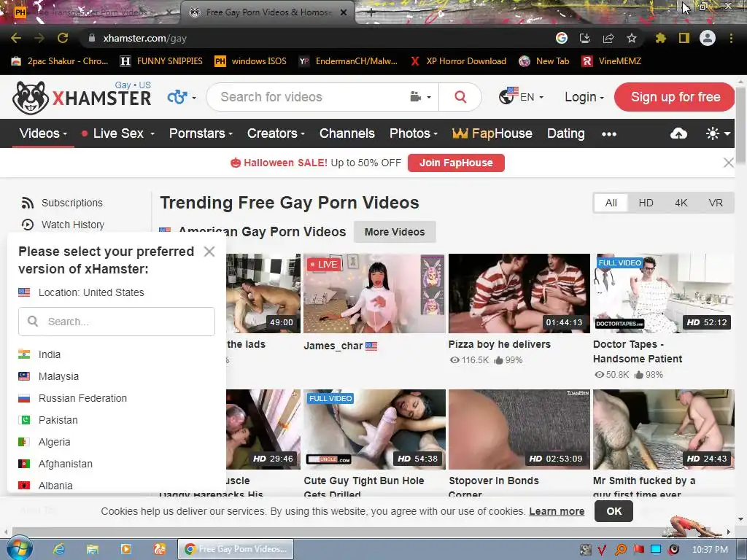
Task: Select the 4K quality filter
Action: tap(681, 203)
